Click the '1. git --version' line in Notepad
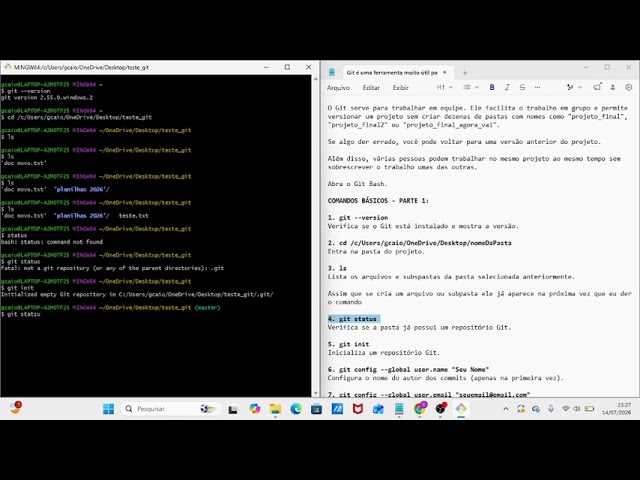 click(x=358, y=217)
